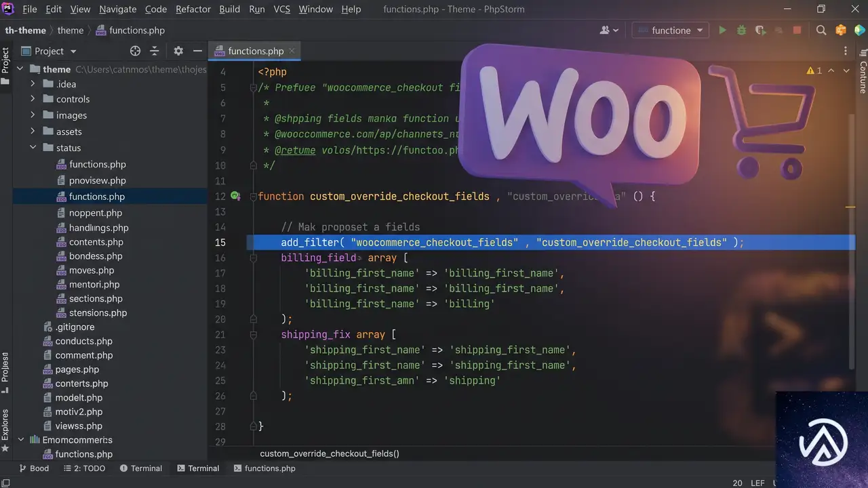
Task: Run the functione configuration
Action: click(722, 30)
